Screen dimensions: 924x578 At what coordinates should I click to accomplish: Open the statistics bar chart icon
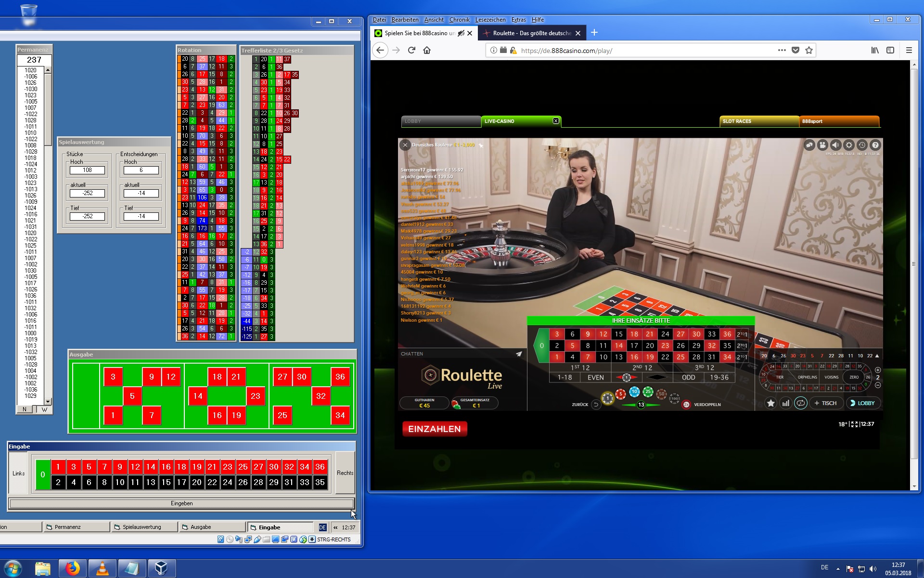[x=785, y=403]
